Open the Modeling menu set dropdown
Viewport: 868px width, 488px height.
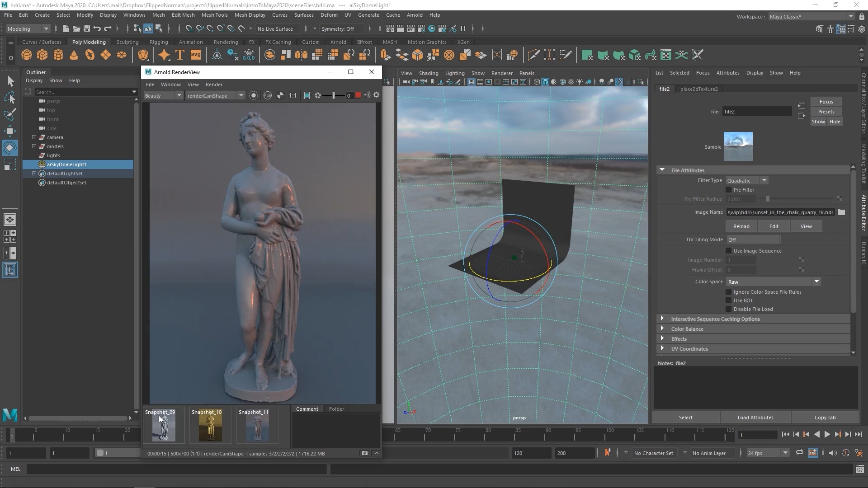(28, 28)
